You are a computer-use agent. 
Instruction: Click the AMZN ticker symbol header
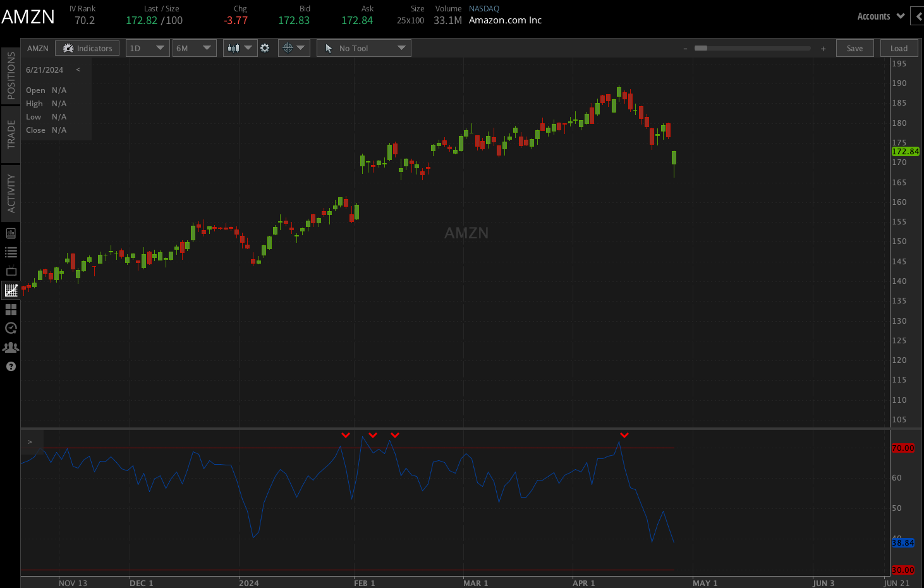pos(28,17)
